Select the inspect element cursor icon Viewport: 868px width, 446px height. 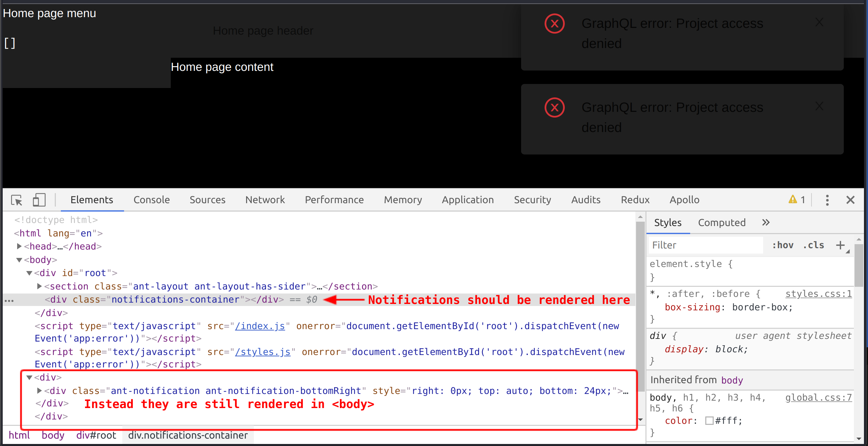pyautogui.click(x=16, y=199)
